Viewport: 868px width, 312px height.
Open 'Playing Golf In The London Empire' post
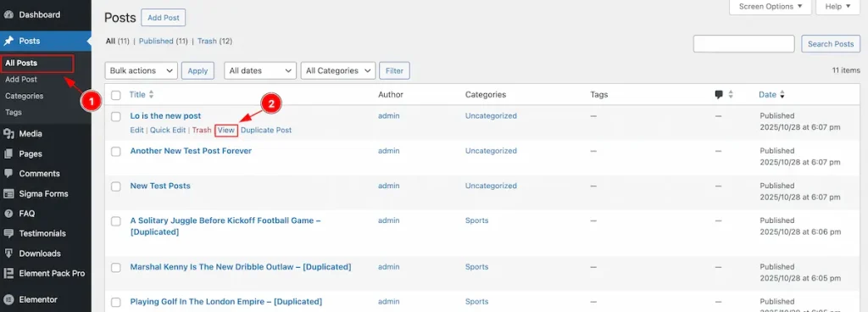[x=225, y=302]
